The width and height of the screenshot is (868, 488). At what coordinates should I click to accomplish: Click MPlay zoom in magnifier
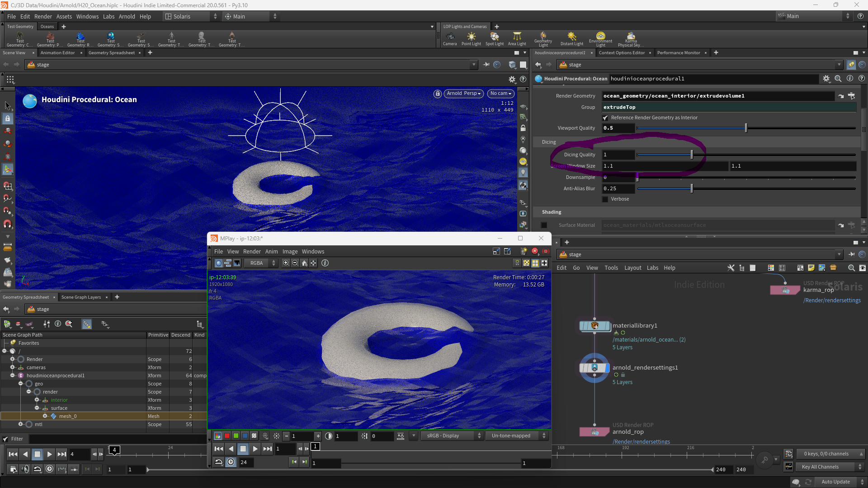(x=286, y=263)
